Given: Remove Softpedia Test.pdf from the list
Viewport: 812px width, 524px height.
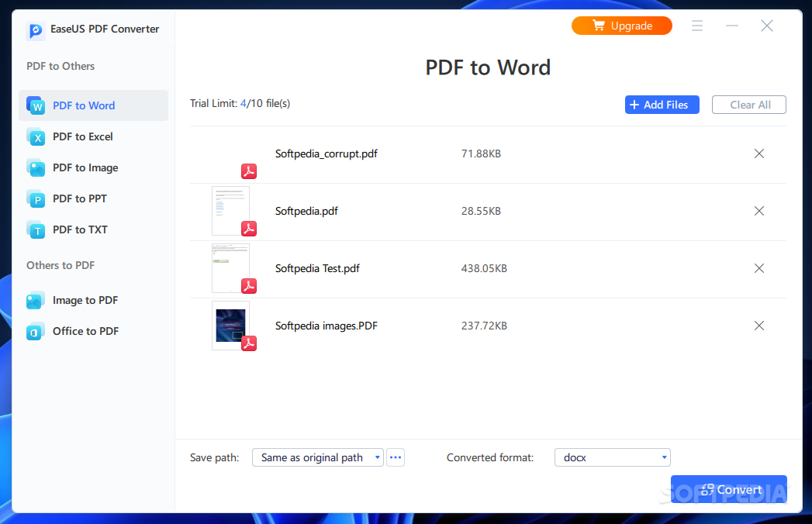Looking at the screenshot, I should [x=759, y=268].
